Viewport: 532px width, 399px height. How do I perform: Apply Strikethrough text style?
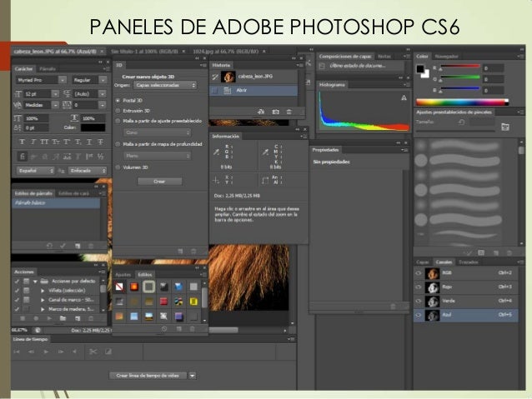tap(100, 142)
